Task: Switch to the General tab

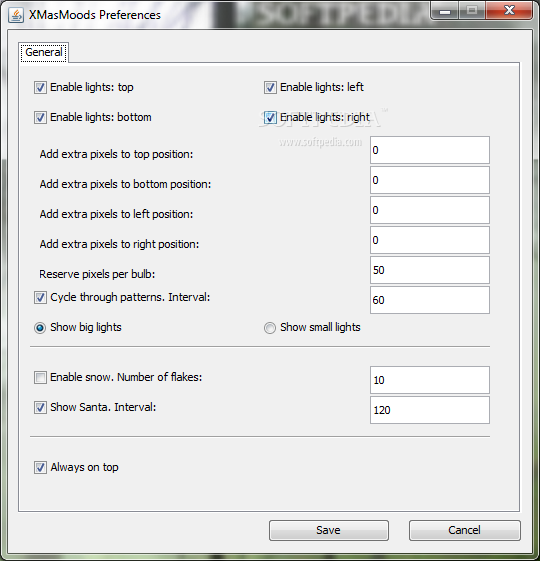Action: coord(44,53)
